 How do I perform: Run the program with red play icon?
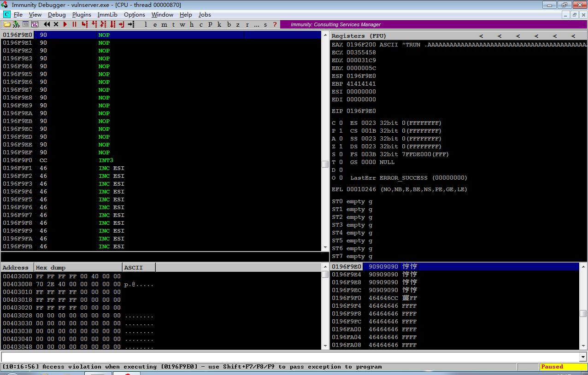pyautogui.click(x=65, y=24)
